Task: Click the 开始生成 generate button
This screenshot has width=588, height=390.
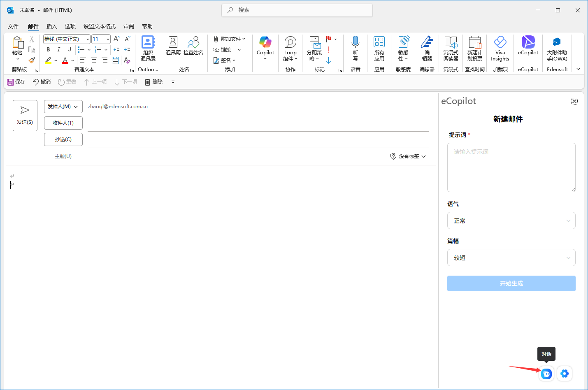Action: [x=511, y=283]
